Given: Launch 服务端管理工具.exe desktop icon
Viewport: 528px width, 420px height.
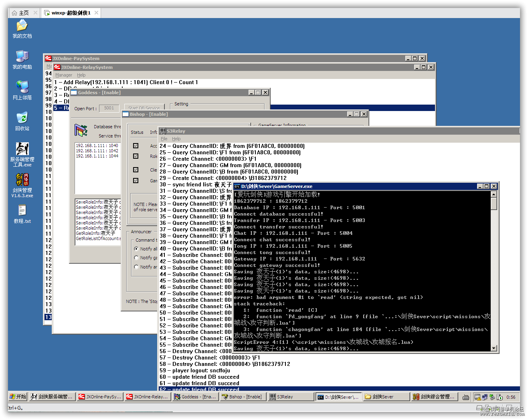Looking at the screenshot, I should (22, 149).
